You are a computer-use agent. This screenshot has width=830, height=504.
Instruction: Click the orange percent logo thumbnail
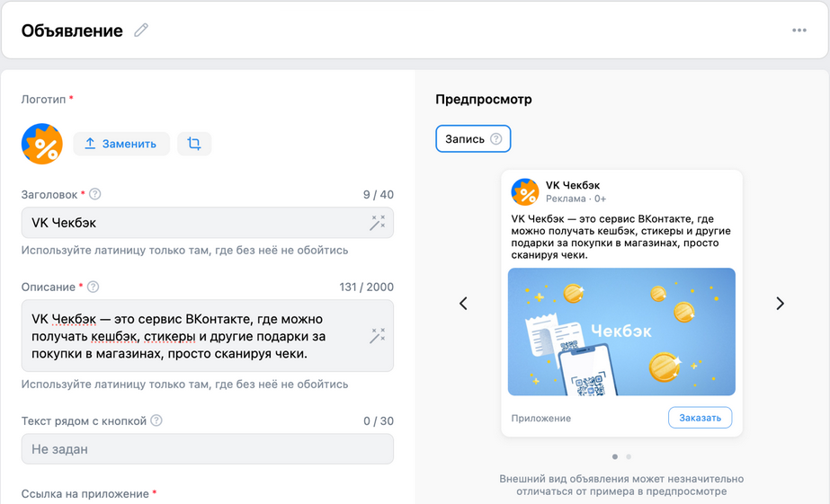point(42,144)
